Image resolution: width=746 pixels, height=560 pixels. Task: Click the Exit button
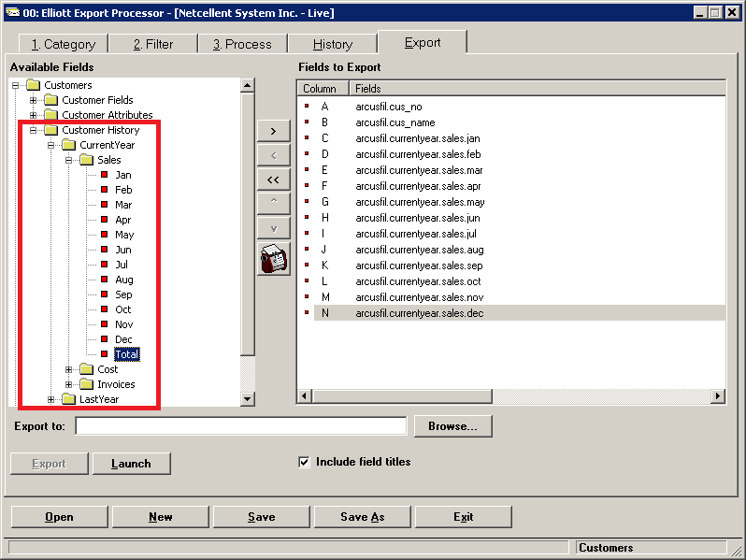click(464, 517)
